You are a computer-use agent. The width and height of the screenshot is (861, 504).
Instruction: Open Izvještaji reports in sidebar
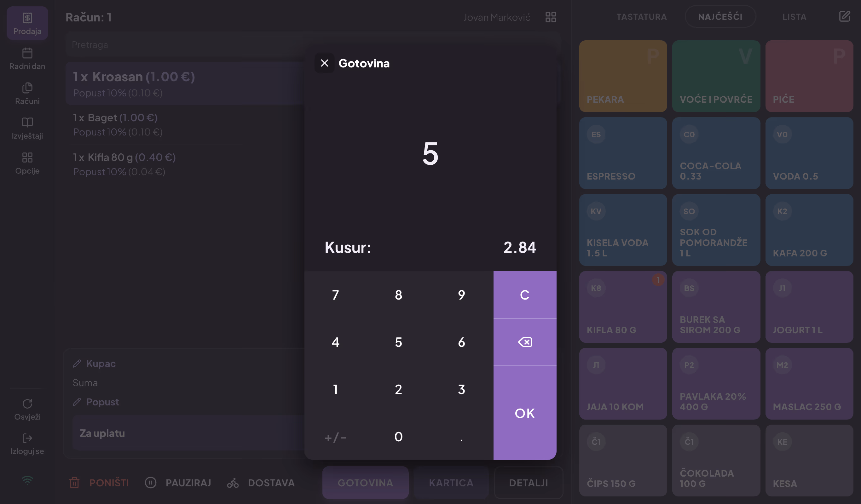[x=27, y=129]
